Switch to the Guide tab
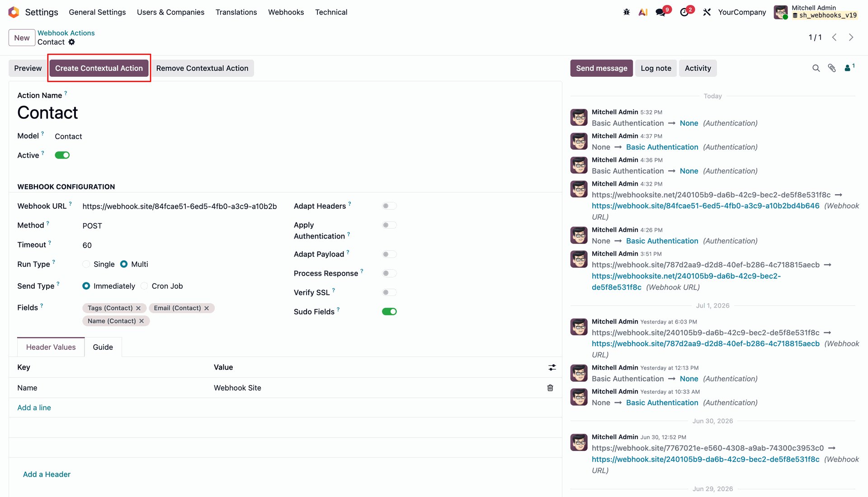The image size is (868, 497). click(103, 347)
